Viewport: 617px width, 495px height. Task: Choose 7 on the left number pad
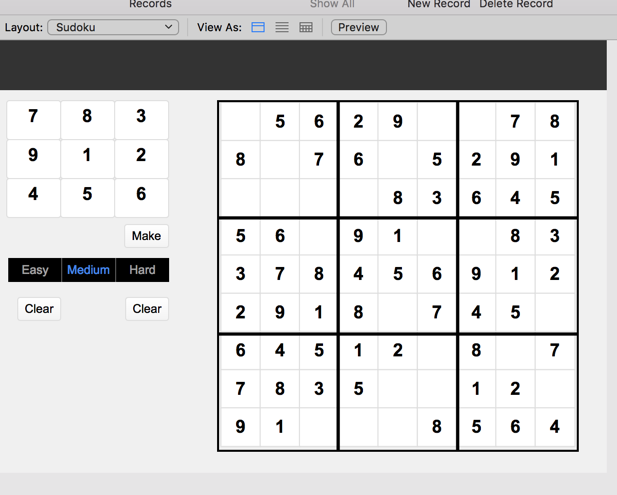(33, 120)
